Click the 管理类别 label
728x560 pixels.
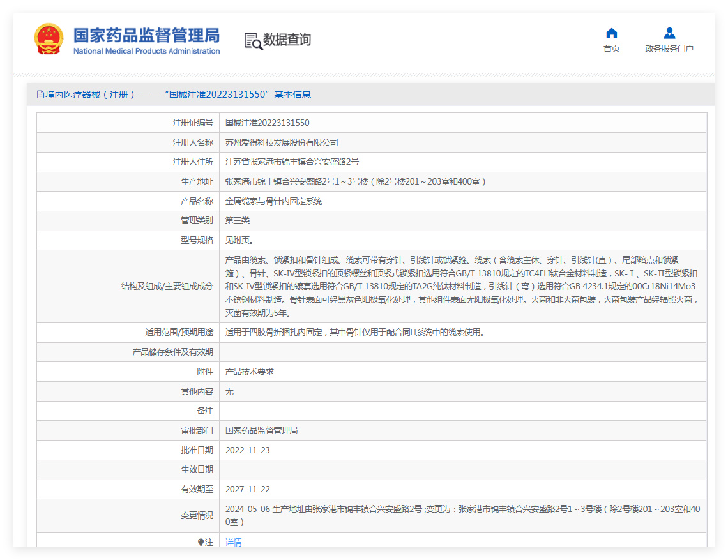coord(197,220)
